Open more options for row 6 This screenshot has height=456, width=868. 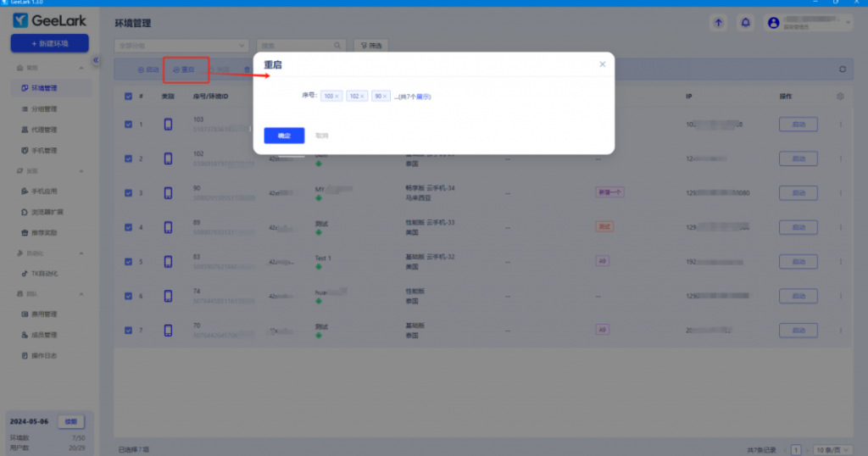tap(840, 296)
